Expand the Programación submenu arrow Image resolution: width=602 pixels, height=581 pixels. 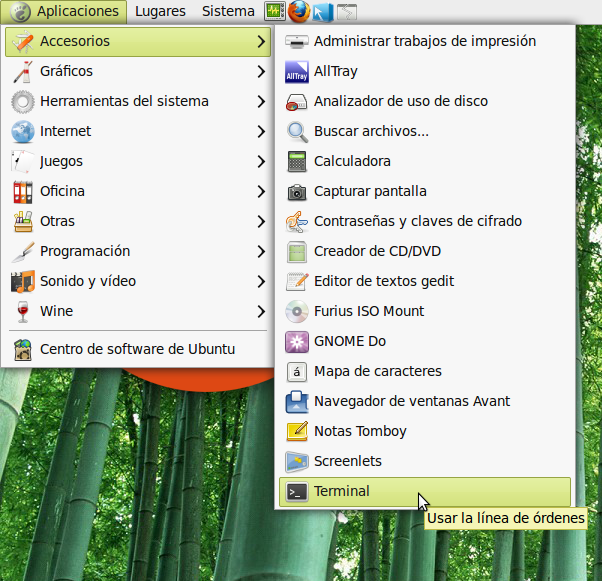click(261, 252)
